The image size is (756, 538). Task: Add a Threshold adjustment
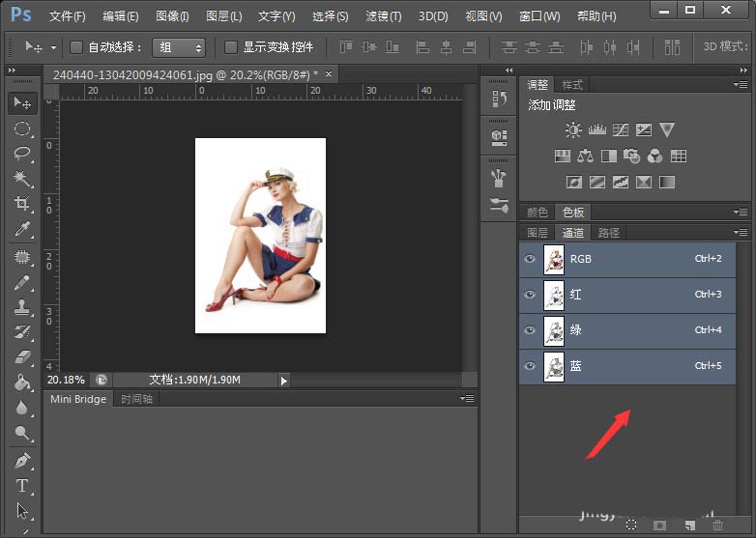point(621,182)
